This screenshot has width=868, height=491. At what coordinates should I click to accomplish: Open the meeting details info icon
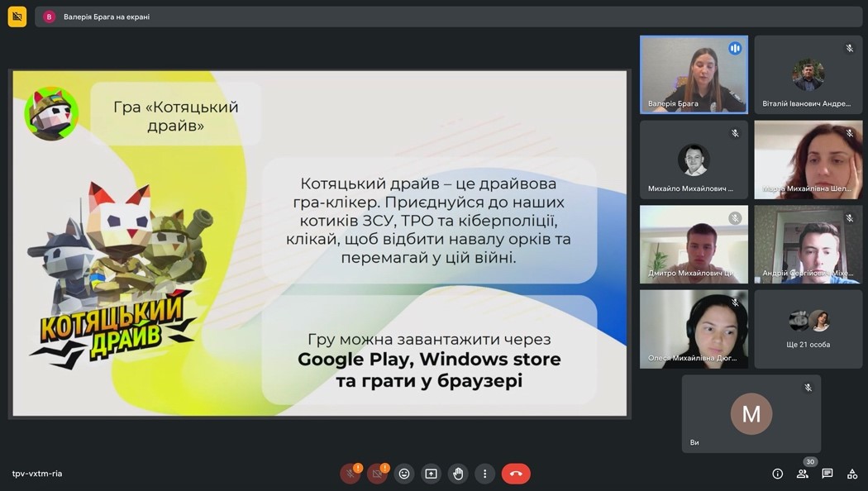point(777,474)
